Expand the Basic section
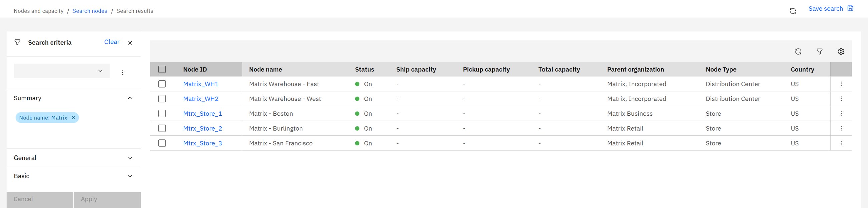Image resolution: width=868 pixels, height=208 pixels. point(73,176)
